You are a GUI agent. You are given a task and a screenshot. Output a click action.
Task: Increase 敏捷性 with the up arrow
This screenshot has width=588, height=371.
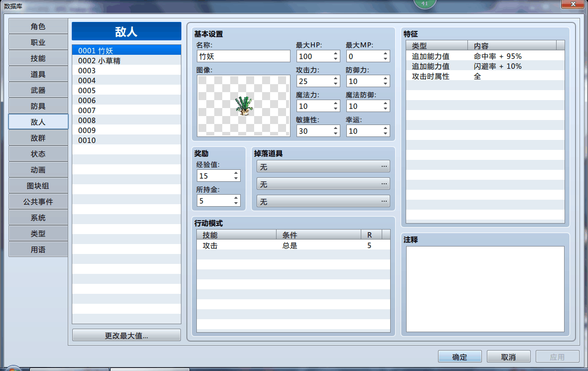[x=336, y=128]
